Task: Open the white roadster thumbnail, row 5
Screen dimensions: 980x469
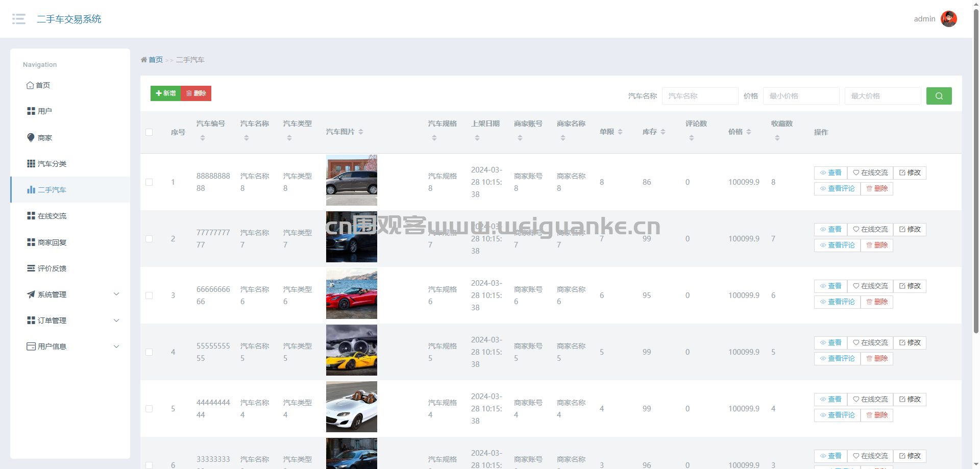Action: pyautogui.click(x=352, y=407)
